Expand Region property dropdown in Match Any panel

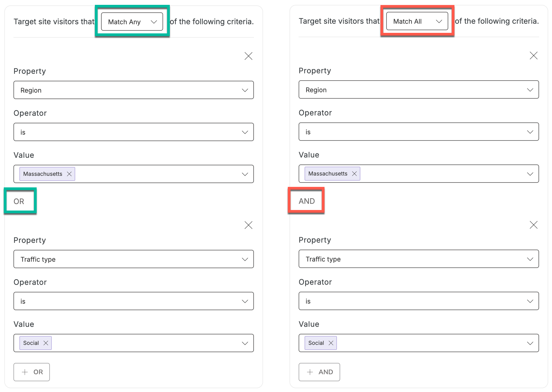pos(134,90)
